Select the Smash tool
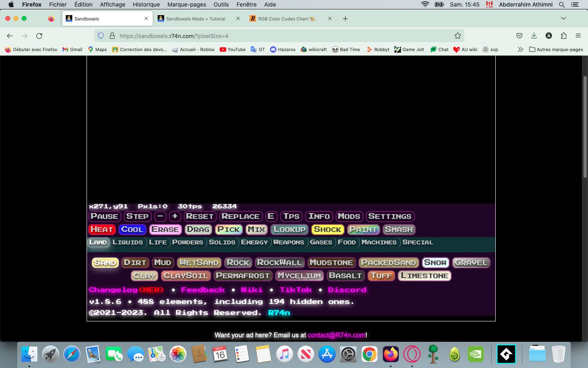588x368 pixels. tap(399, 229)
